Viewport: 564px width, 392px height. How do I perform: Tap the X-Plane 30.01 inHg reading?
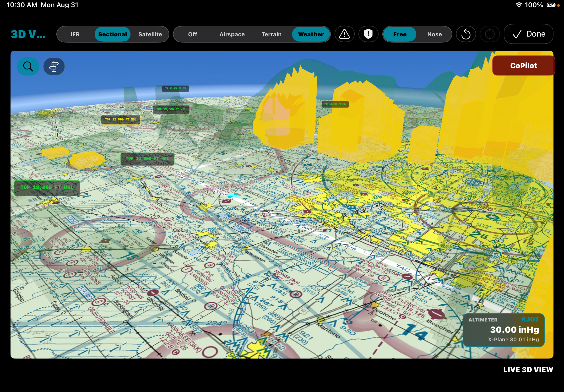pos(513,339)
